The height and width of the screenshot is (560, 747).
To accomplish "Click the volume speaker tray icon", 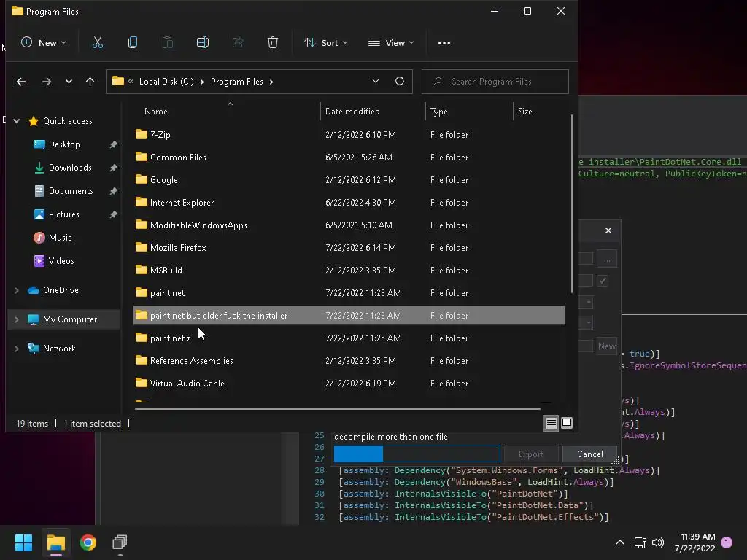I will coord(658,542).
